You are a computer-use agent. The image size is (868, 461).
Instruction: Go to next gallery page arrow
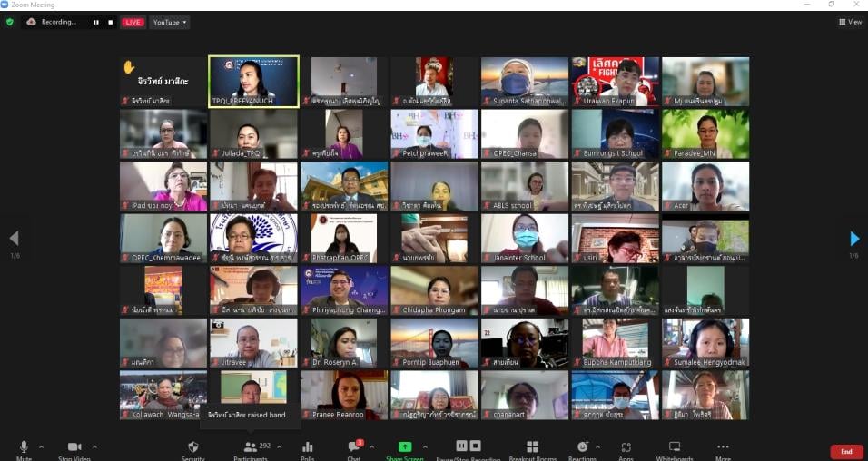[x=854, y=239]
